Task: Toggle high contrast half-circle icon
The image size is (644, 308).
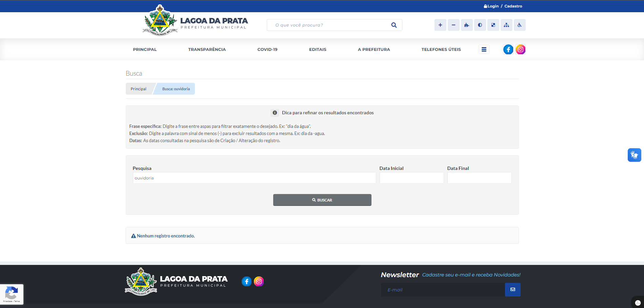Action: click(x=480, y=25)
